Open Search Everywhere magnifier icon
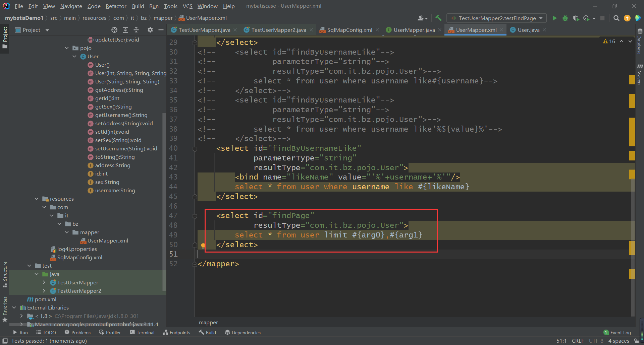Viewport: 644px width, 345px height. 616,18
